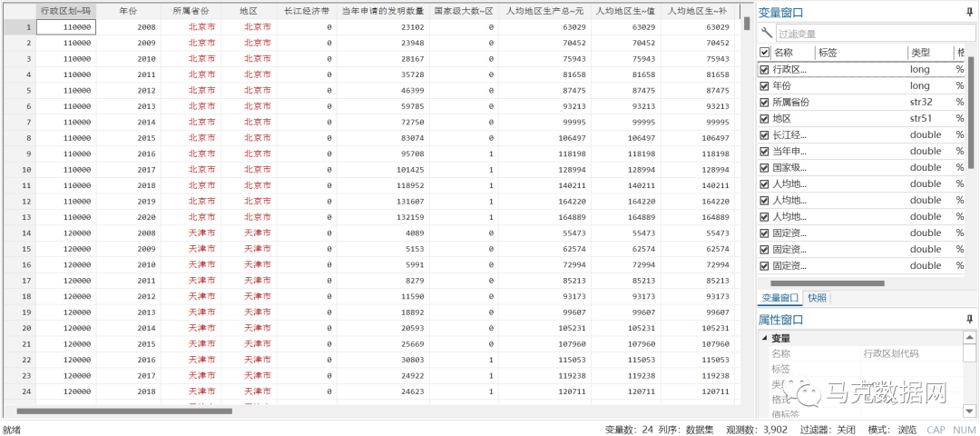Click the 模式: 浏览 status bar entry
The width and height of the screenshot is (980, 436).
pos(893,430)
